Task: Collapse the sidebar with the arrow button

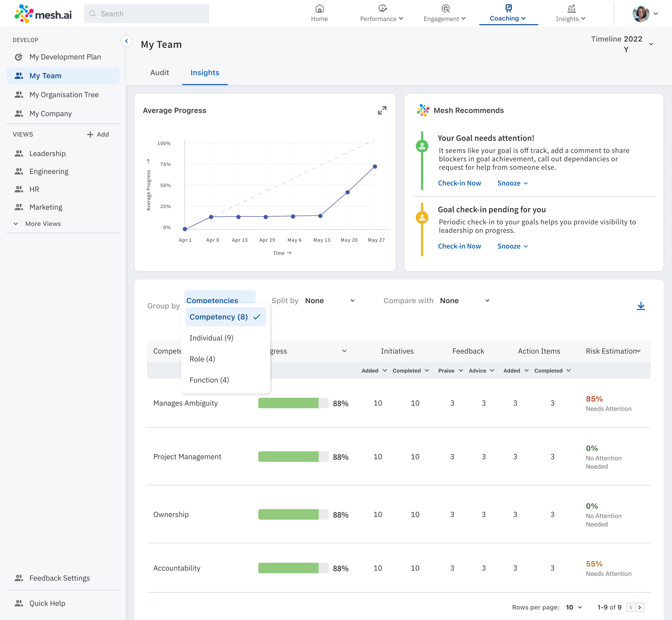Action: 126,41
